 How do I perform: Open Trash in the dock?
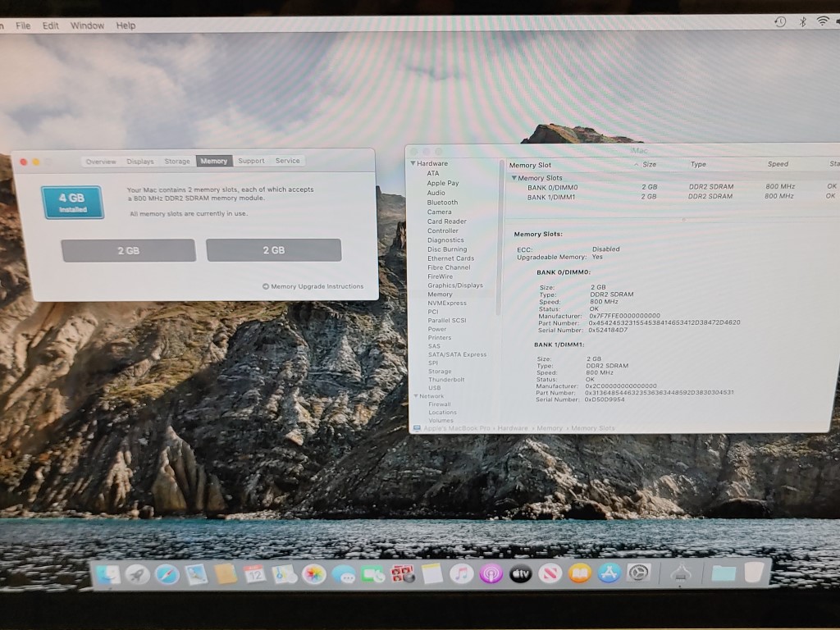coord(754,572)
